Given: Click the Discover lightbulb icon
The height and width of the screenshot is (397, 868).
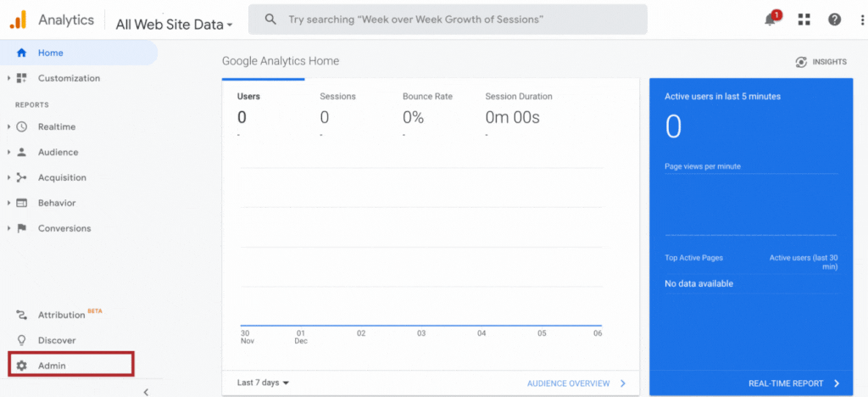Looking at the screenshot, I should [22, 340].
